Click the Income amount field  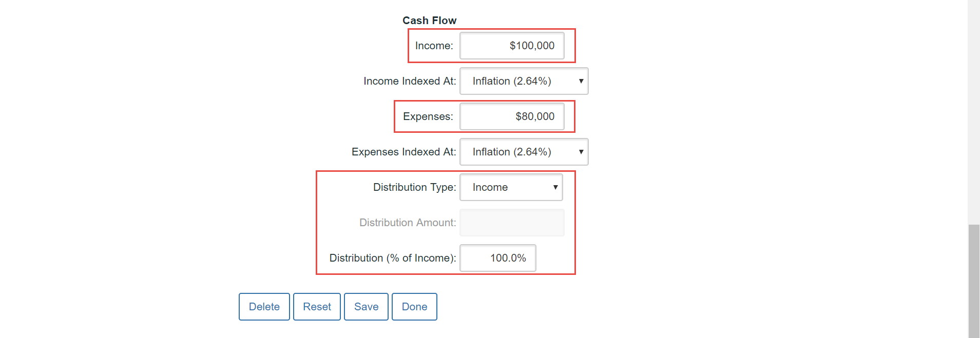click(x=512, y=46)
